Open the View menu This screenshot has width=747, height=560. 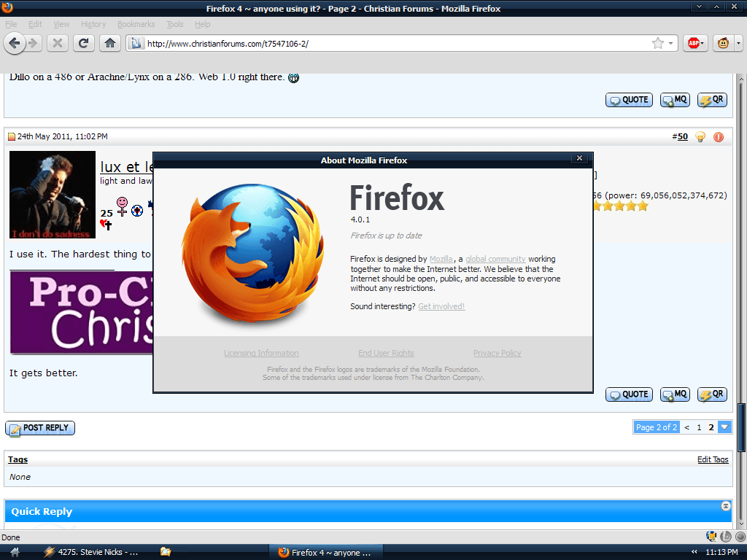[x=61, y=24]
